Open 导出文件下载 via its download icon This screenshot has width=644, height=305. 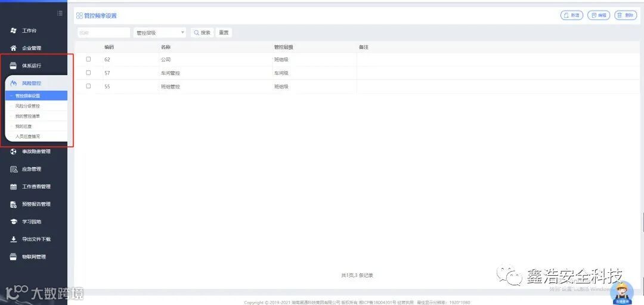13,239
